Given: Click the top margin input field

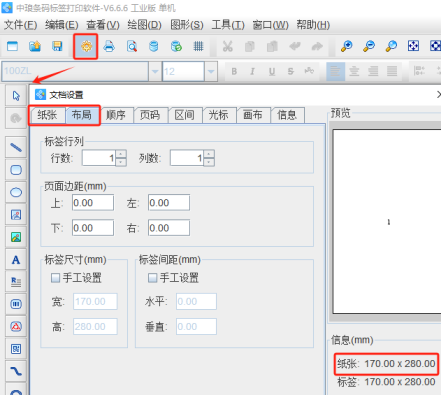Looking at the screenshot, I should click(x=93, y=203).
